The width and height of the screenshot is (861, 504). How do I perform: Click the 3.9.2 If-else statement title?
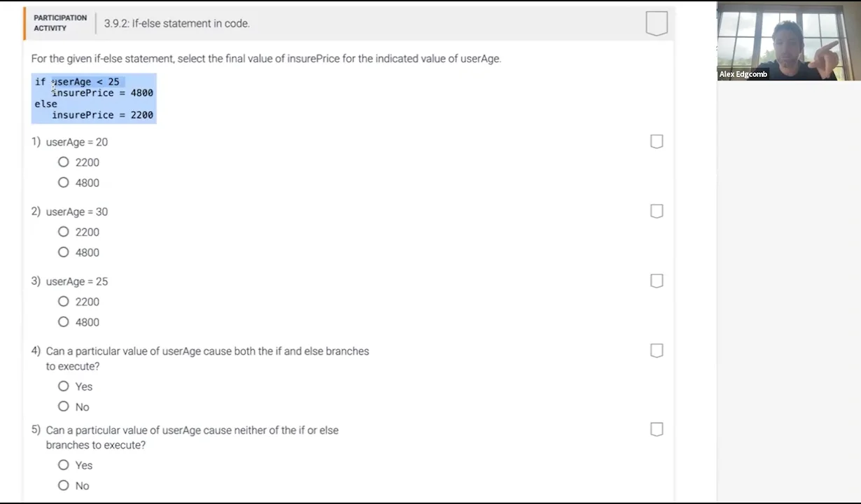pos(176,23)
